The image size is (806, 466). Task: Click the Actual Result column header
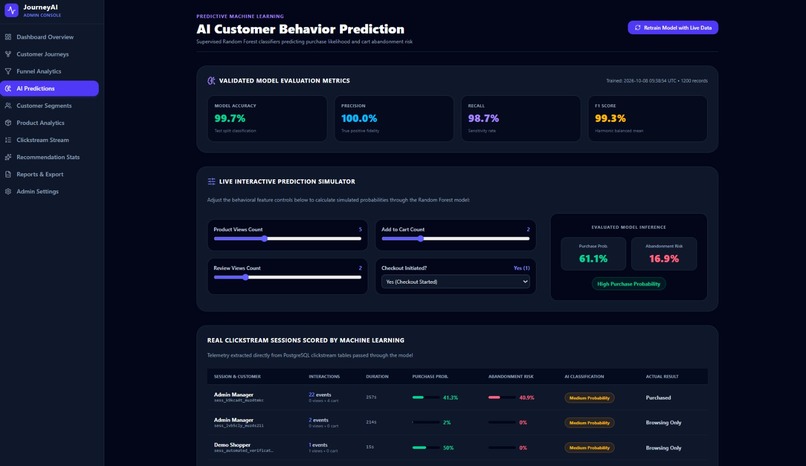pos(662,376)
